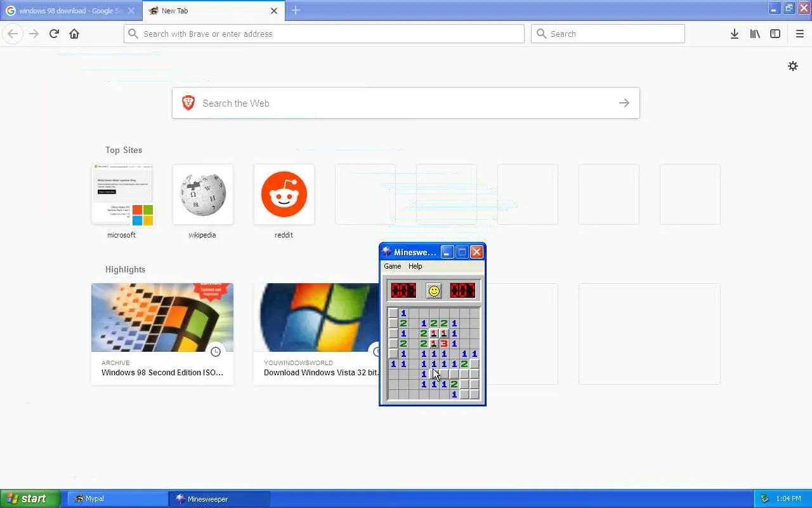812x508 pixels.
Task: Open the Minesweeper Game menu
Action: 392,266
